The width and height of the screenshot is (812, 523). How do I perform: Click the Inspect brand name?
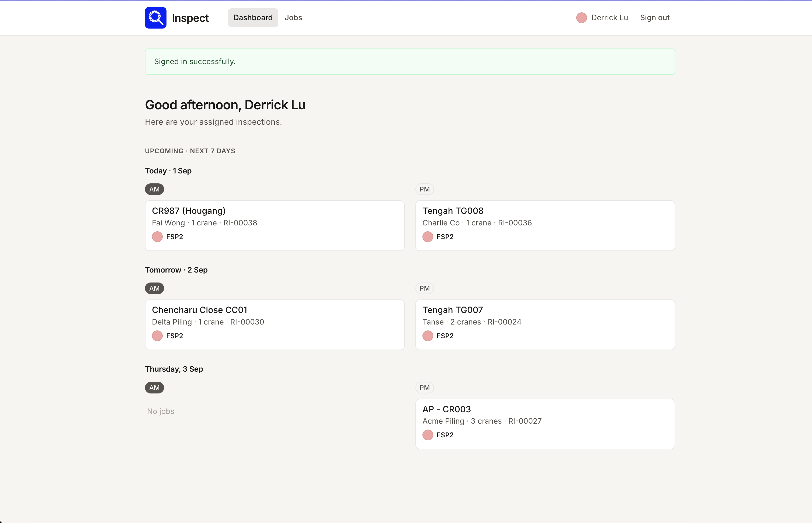(x=190, y=18)
